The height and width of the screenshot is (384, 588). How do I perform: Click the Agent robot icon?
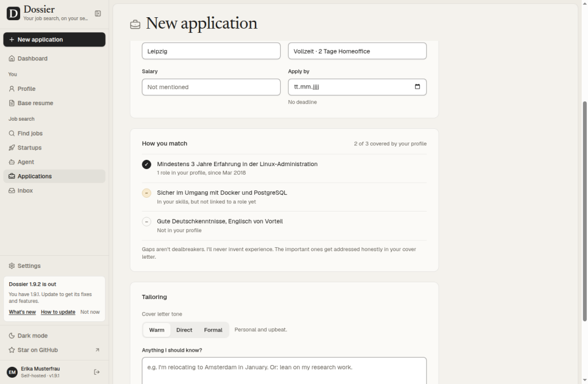tap(11, 162)
